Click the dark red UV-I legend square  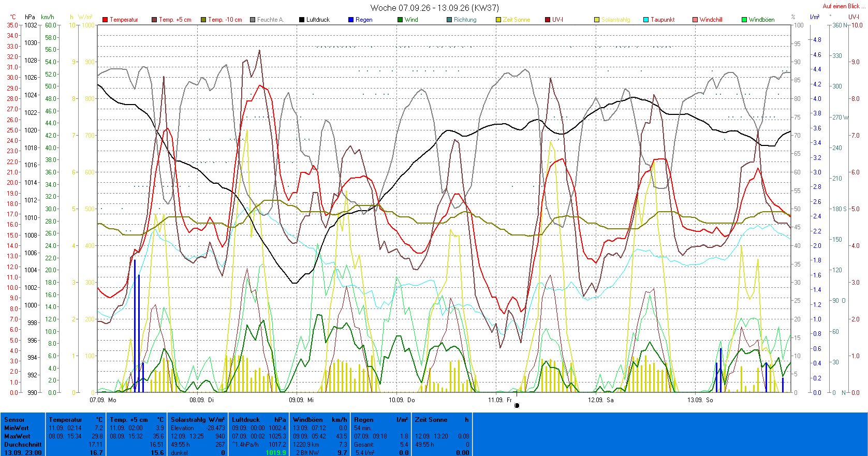548,20
